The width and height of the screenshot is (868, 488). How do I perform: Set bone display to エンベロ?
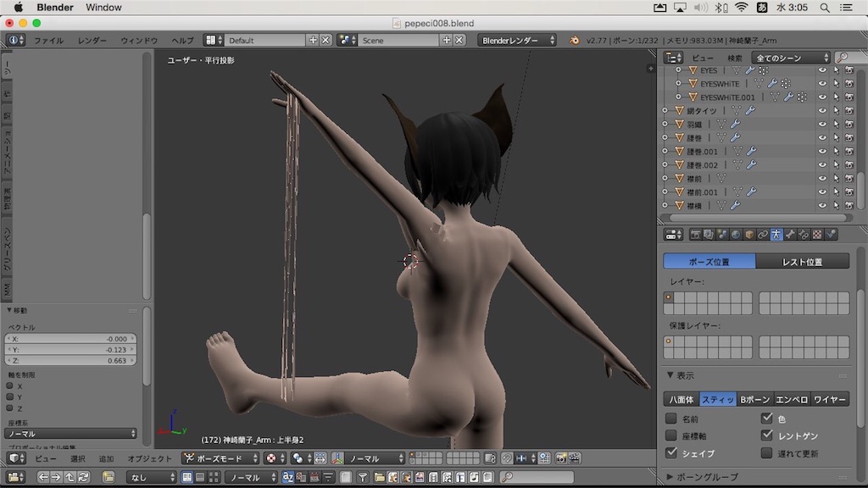point(792,399)
